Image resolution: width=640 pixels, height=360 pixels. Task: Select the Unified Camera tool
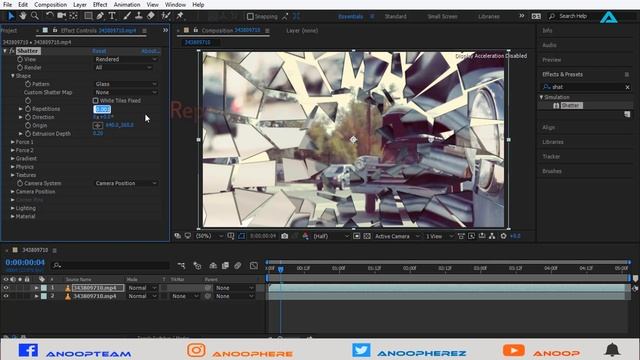click(62, 16)
